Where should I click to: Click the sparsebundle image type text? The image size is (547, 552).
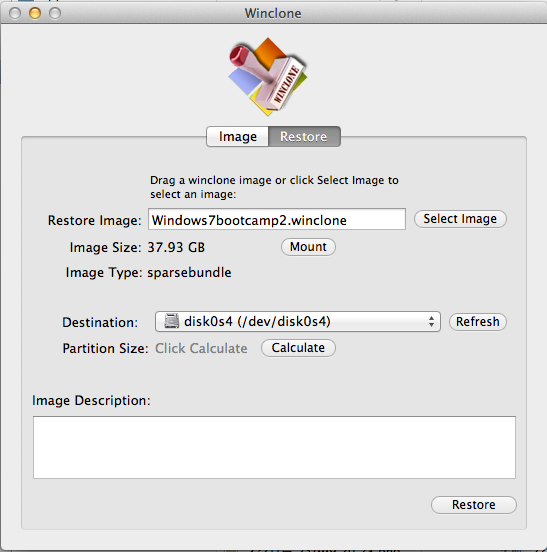[x=189, y=273]
